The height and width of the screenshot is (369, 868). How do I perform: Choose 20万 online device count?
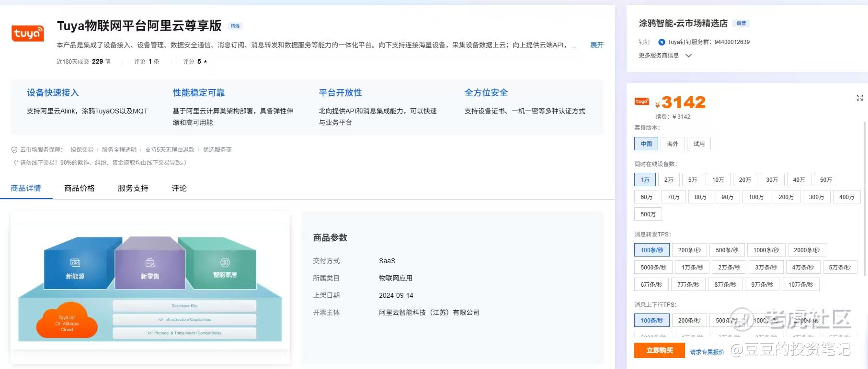[x=744, y=180]
